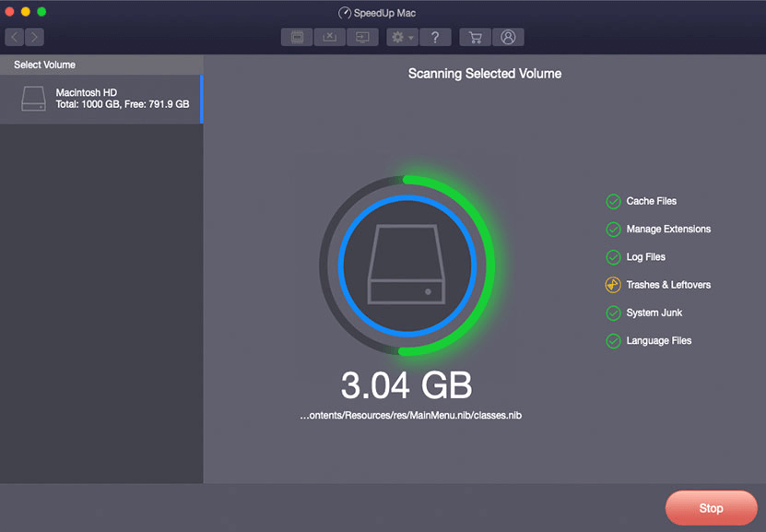
Task: Click the account profile icon
Action: pyautogui.click(x=509, y=37)
